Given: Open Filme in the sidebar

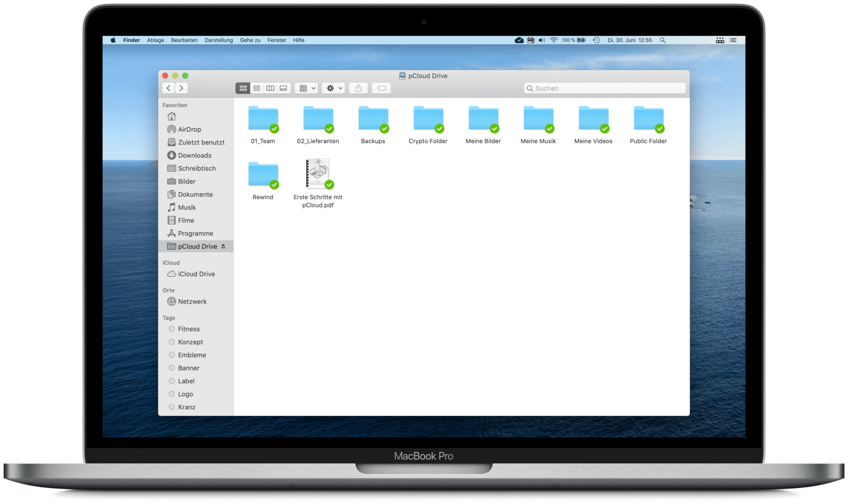Looking at the screenshot, I should click(196, 220).
